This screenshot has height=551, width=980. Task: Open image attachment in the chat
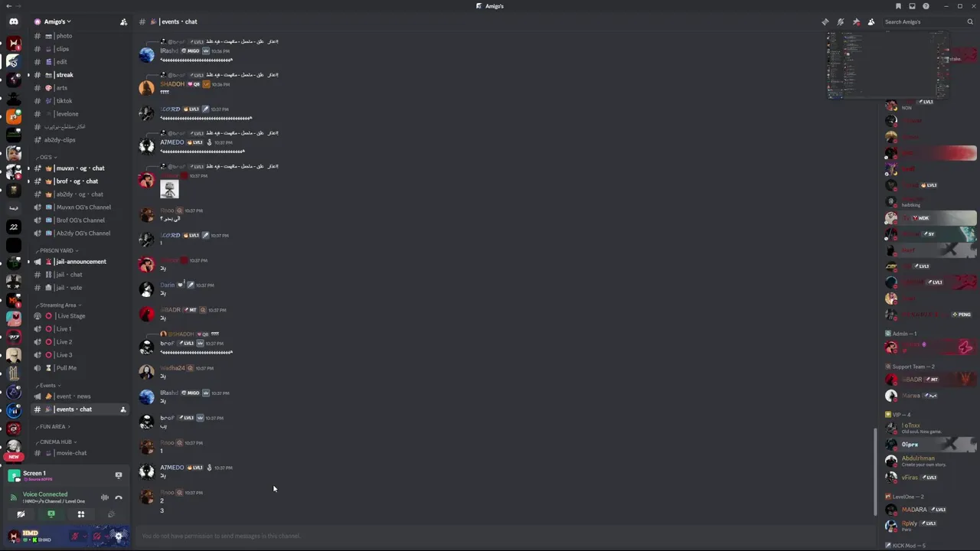(169, 189)
